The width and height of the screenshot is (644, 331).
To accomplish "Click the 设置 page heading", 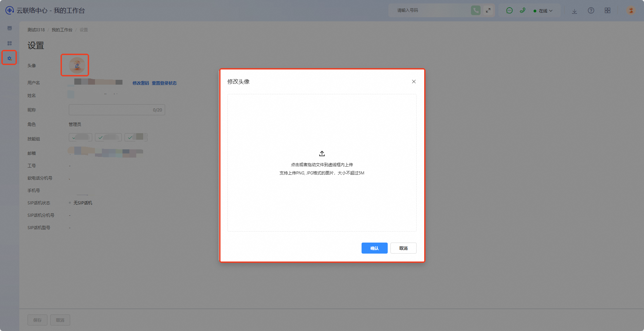I will tap(36, 45).
